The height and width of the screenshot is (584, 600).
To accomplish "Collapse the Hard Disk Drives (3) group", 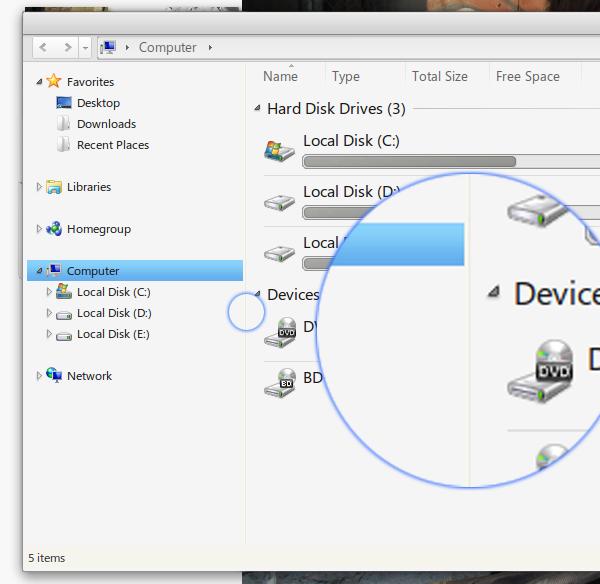I will click(258, 109).
